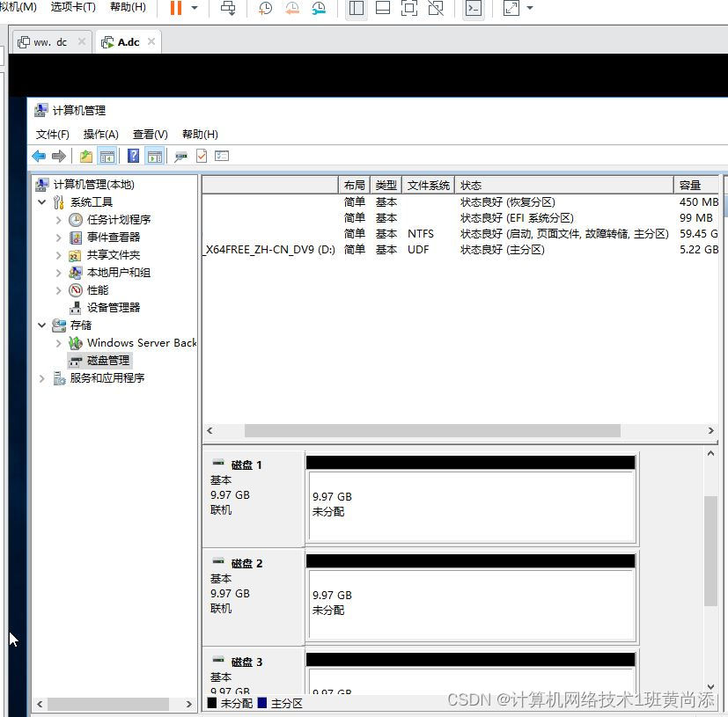Image resolution: width=728 pixels, height=717 pixels.
Task: Open the 查看(V) menu
Action: pyautogui.click(x=149, y=134)
